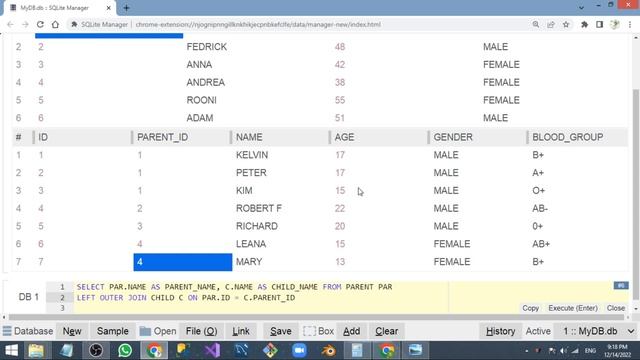Select the LEANA cell
This screenshot has height=360, width=640.
[x=251, y=244]
